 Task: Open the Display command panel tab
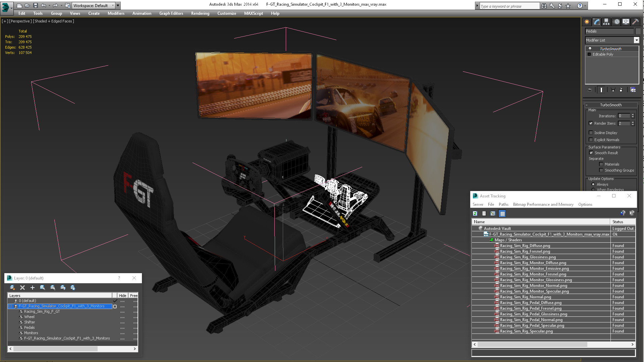(626, 22)
